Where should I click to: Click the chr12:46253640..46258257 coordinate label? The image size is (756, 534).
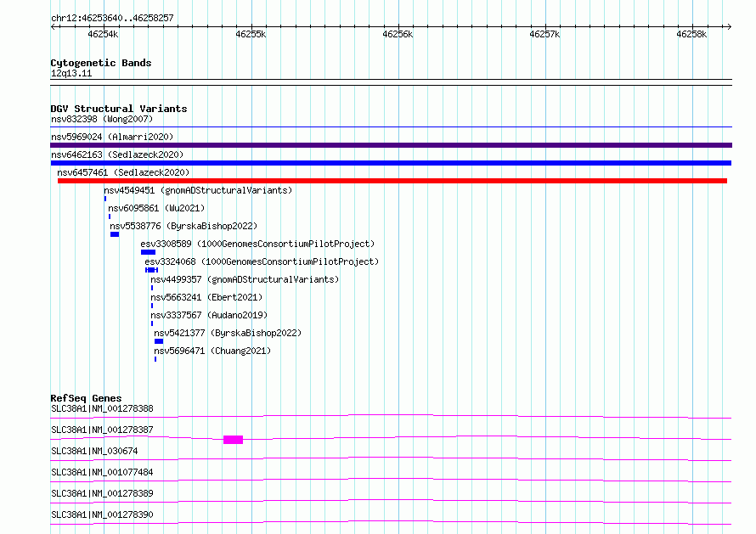112,19
